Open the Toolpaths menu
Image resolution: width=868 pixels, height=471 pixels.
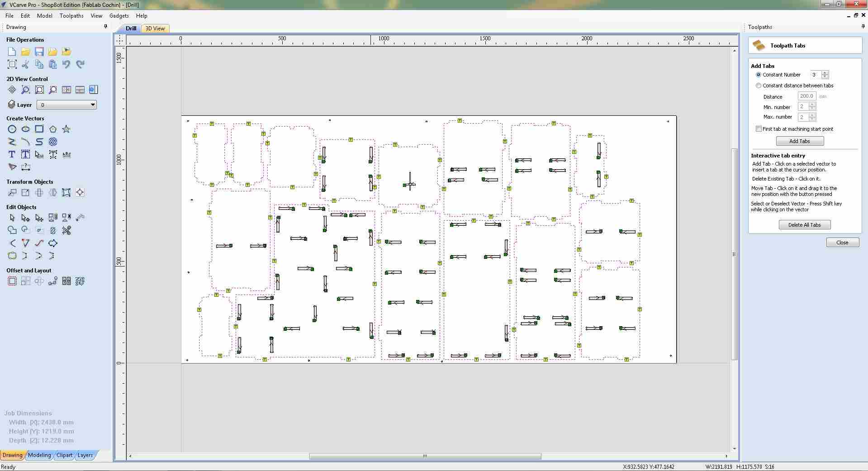tap(71, 15)
